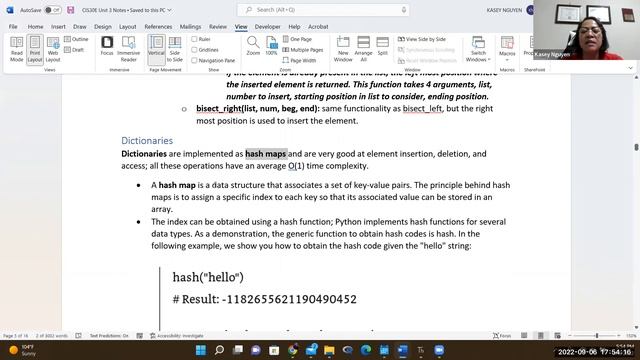Click View Side by Side
Image resolution: width=640 pixels, height=360 pixels.
click(422, 39)
